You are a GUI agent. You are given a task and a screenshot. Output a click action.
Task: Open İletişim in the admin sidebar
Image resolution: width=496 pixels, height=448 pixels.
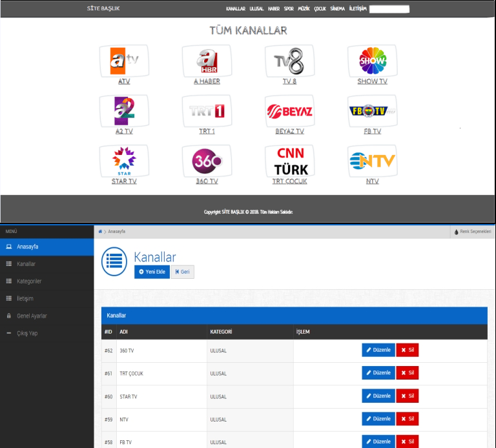[46, 299]
